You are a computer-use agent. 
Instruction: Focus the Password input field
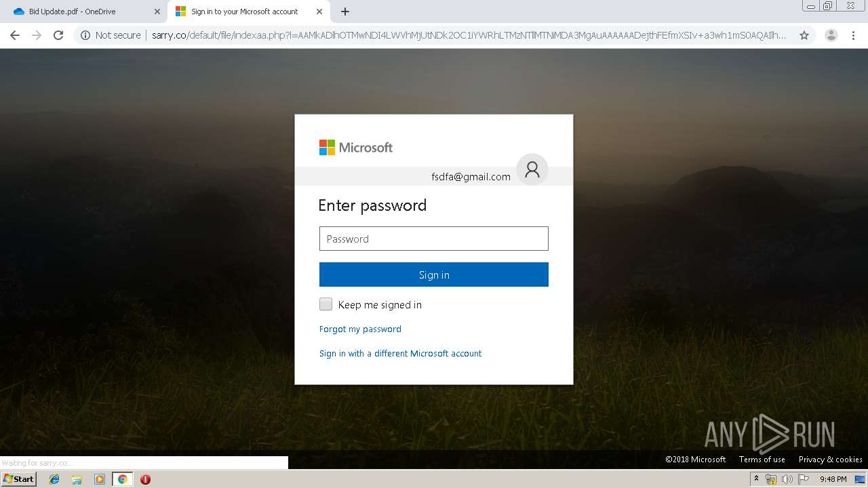[434, 239]
